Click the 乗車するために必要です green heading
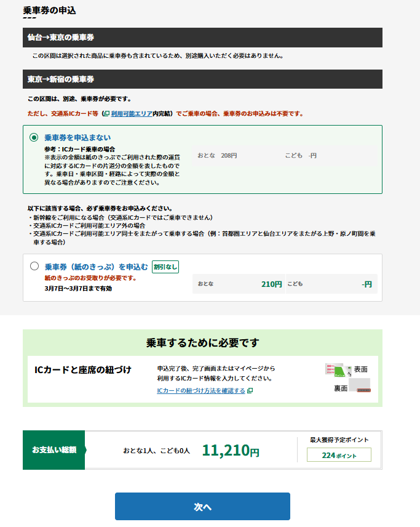The image size is (420, 527). click(202, 343)
